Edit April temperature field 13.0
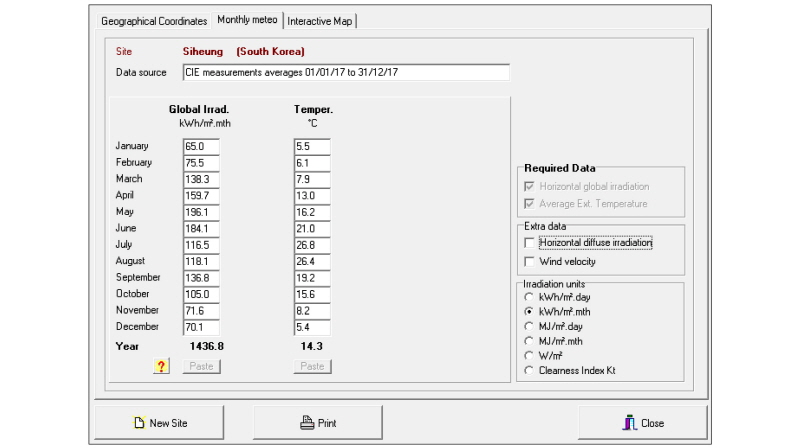 point(312,195)
